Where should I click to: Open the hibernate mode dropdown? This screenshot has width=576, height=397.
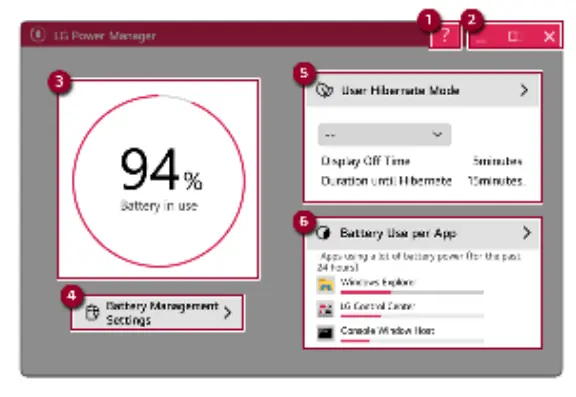tap(384, 135)
